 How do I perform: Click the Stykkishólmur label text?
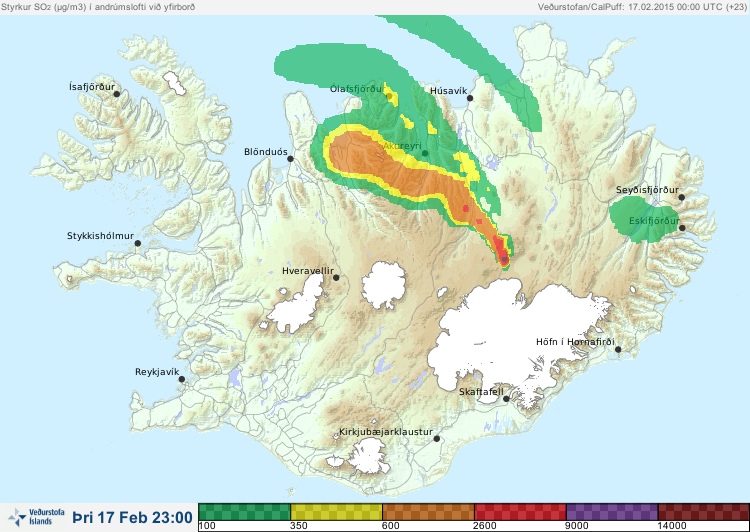point(100,236)
